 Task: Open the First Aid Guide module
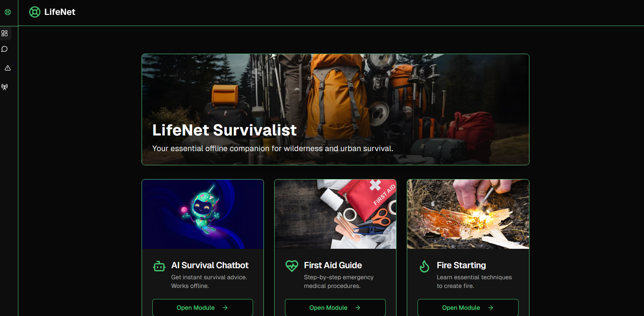pyautogui.click(x=335, y=308)
